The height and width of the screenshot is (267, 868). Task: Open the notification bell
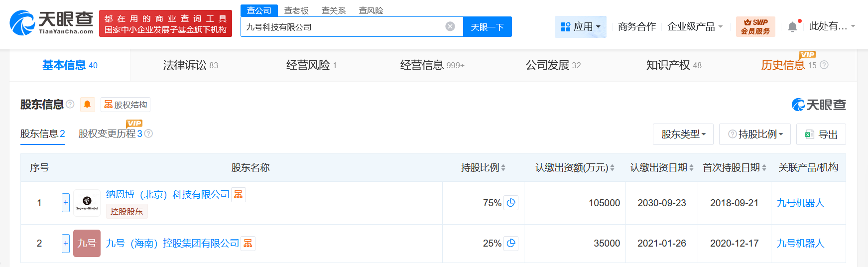click(792, 27)
